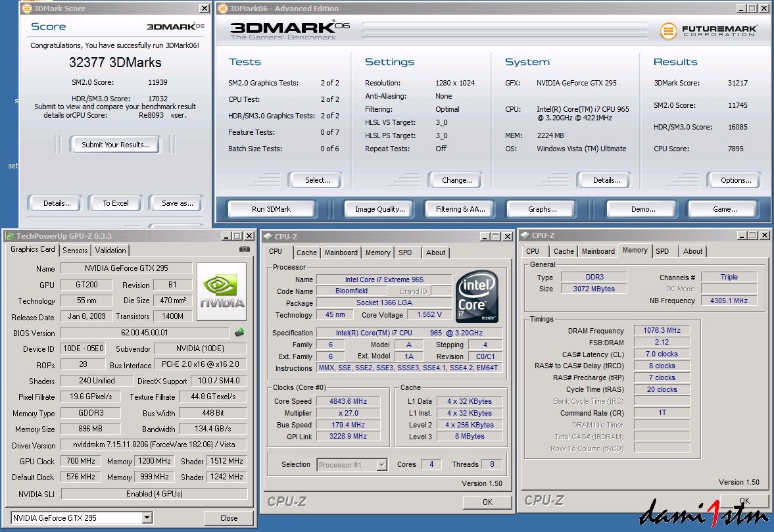Click the Channels Triple value
The height and width of the screenshot is (532, 774).
click(729, 277)
